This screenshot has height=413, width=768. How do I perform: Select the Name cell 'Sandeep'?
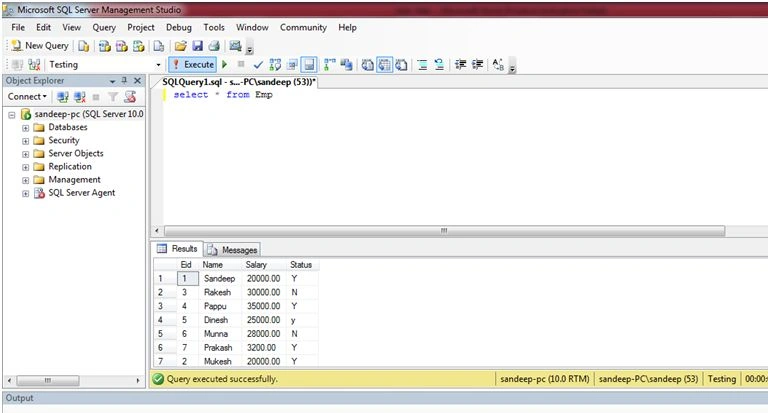(220, 278)
